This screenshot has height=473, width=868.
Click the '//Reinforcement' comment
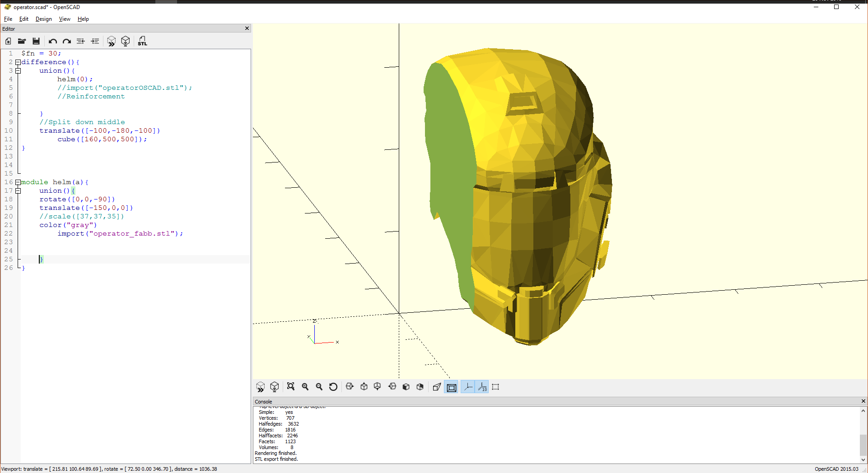point(91,96)
